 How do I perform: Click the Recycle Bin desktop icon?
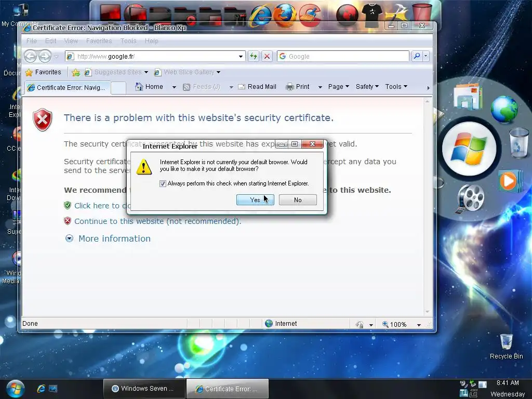point(506,347)
